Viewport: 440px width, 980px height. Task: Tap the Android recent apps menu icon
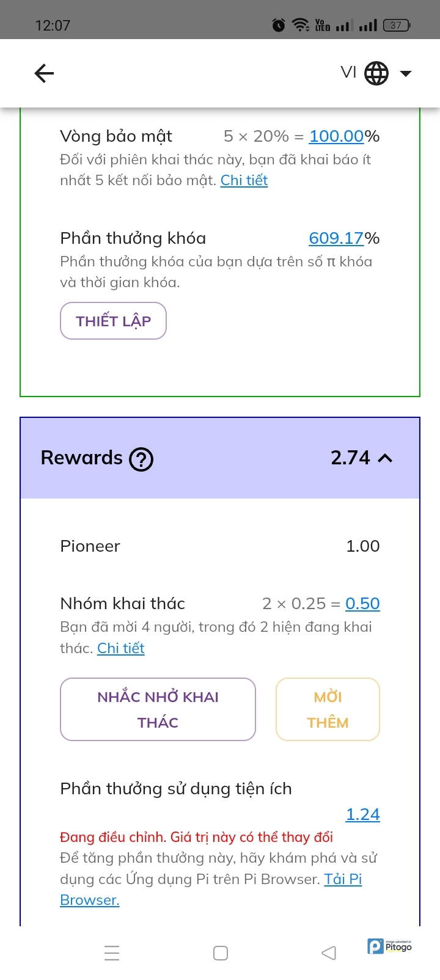click(112, 953)
